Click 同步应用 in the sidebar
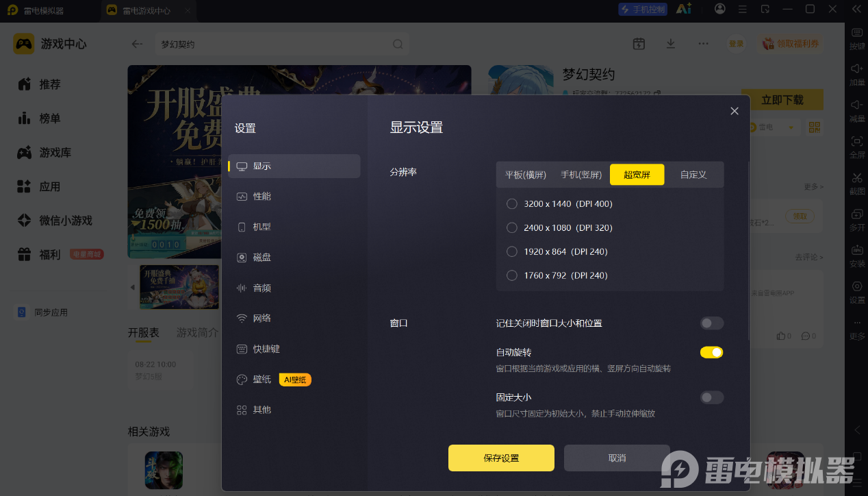 tap(42, 312)
